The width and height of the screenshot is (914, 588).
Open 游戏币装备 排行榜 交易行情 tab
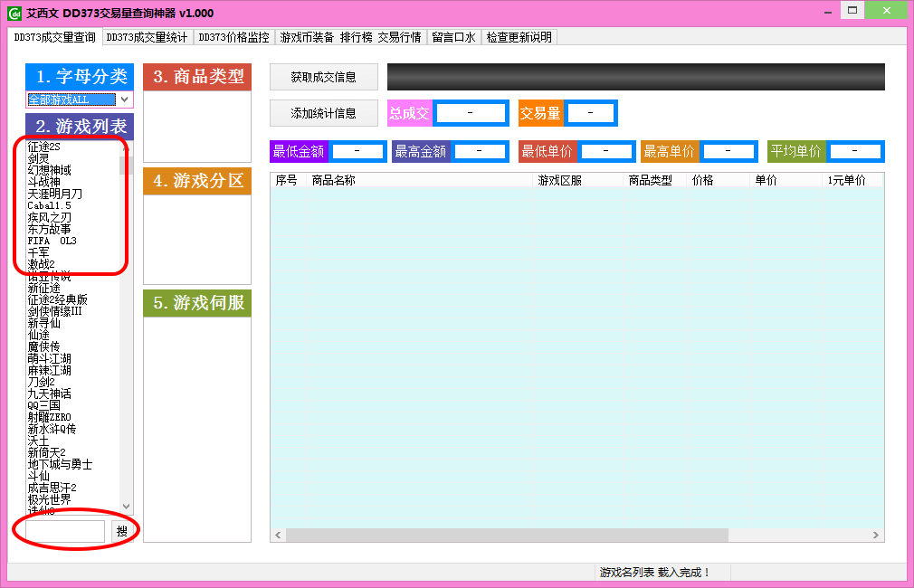coord(350,37)
